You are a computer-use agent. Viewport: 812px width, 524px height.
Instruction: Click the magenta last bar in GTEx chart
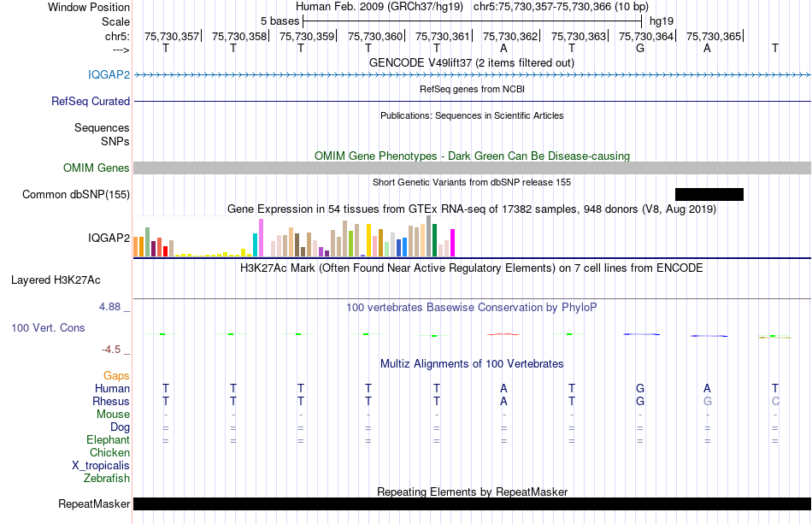point(452,243)
